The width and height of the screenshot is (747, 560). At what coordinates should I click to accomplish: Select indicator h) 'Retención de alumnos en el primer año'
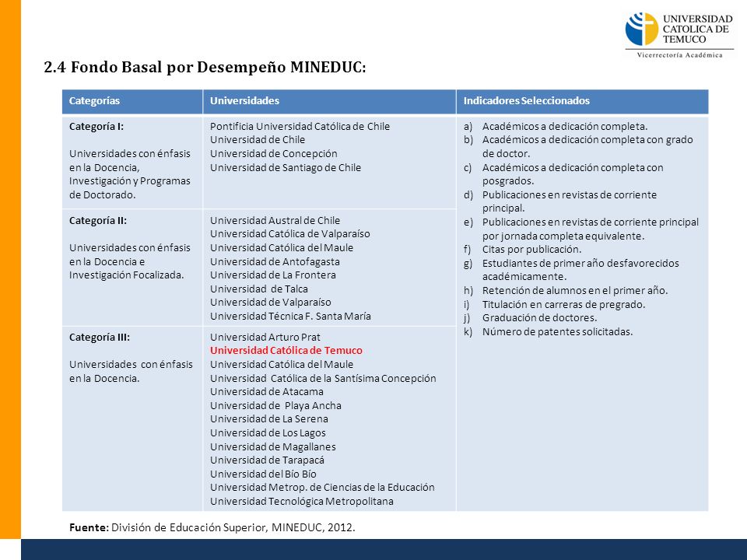566,290
